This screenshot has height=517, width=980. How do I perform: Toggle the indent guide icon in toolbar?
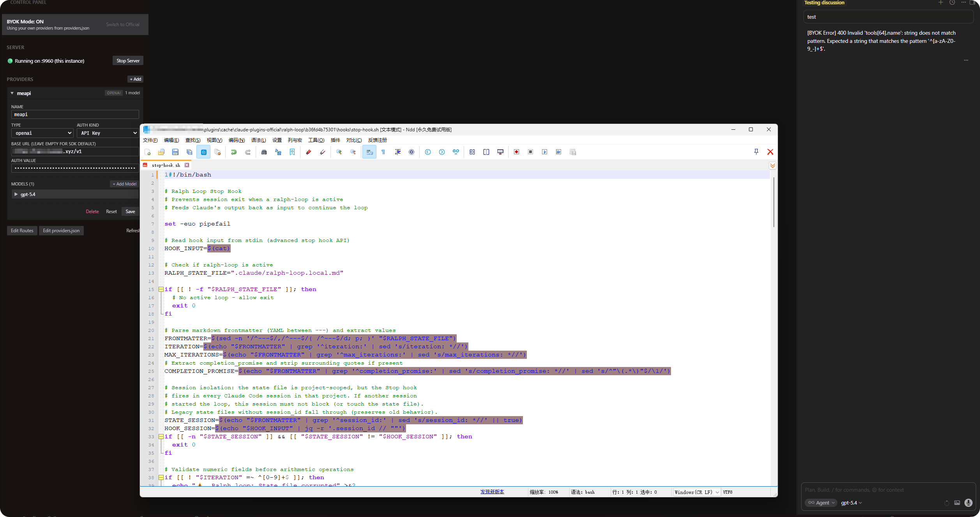(x=397, y=152)
